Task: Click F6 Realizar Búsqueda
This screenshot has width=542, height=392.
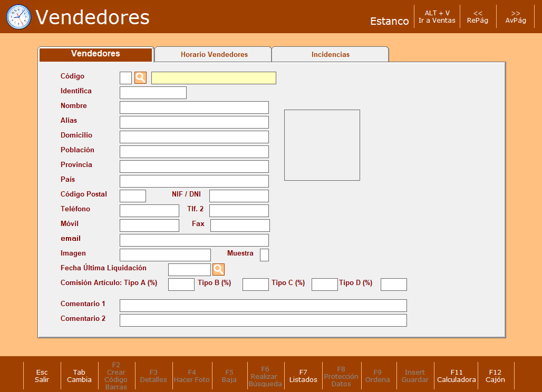Action: (265, 376)
